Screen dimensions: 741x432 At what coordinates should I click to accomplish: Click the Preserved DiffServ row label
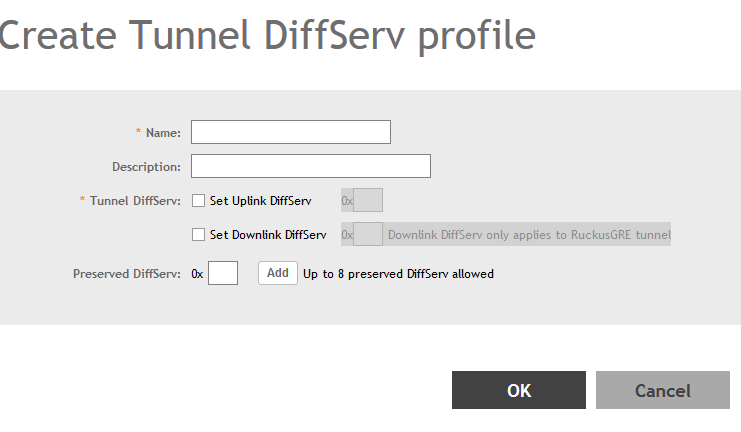[x=126, y=273]
